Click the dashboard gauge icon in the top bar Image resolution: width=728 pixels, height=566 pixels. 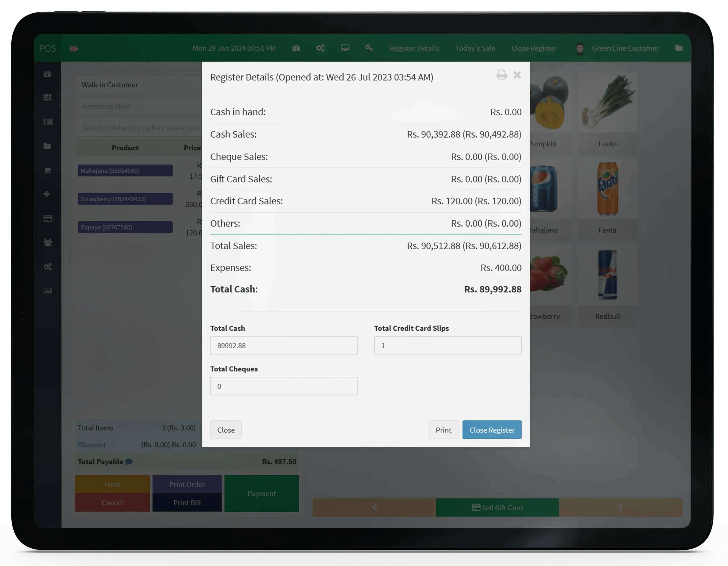(296, 48)
